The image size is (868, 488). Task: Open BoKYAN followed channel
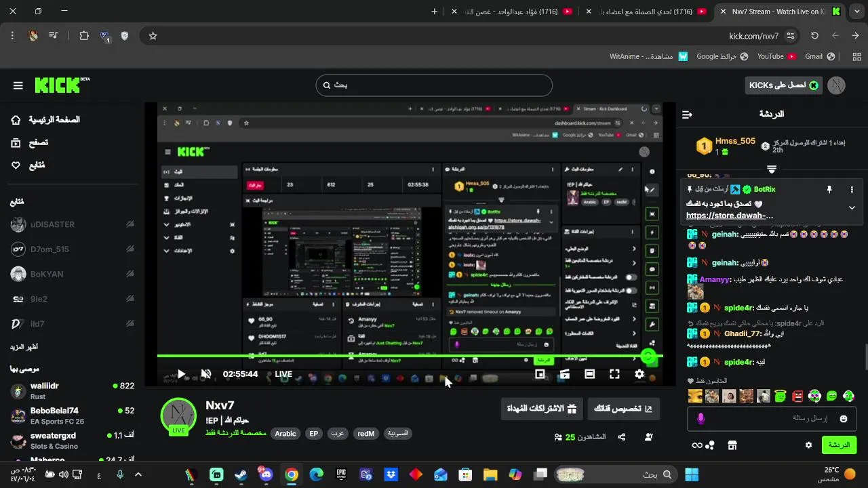(x=71, y=274)
